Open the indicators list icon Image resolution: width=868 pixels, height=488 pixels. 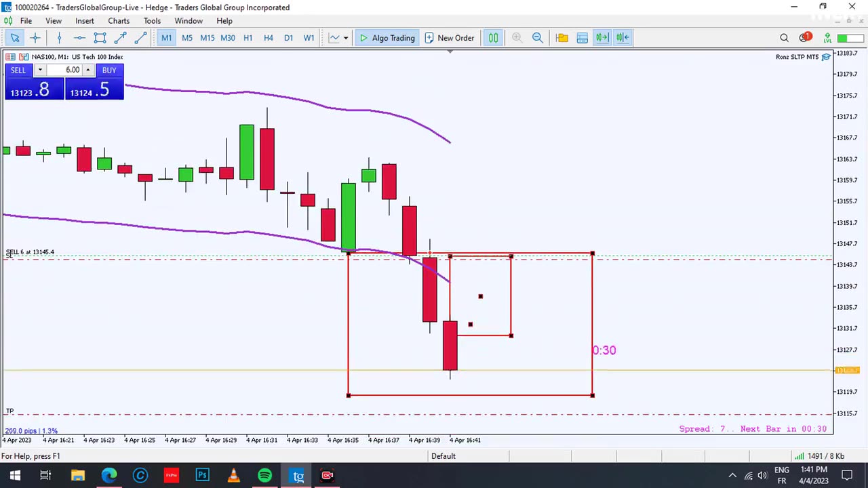tap(582, 38)
